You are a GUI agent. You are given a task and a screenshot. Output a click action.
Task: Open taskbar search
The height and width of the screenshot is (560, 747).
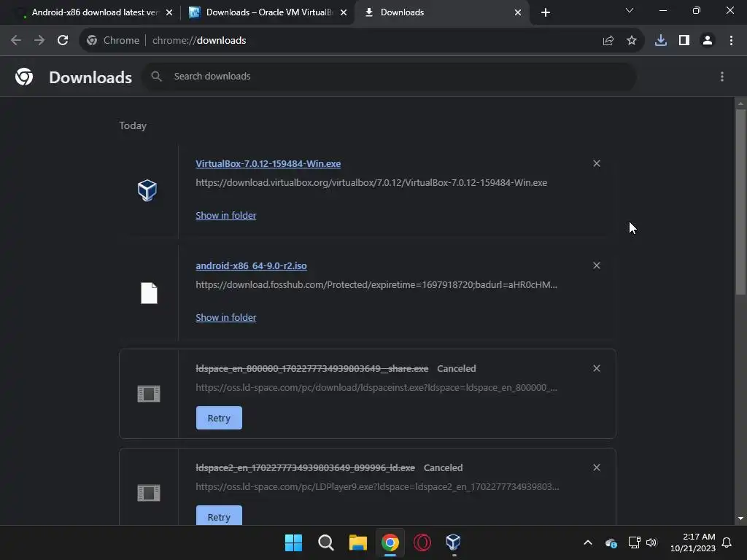[326, 542]
